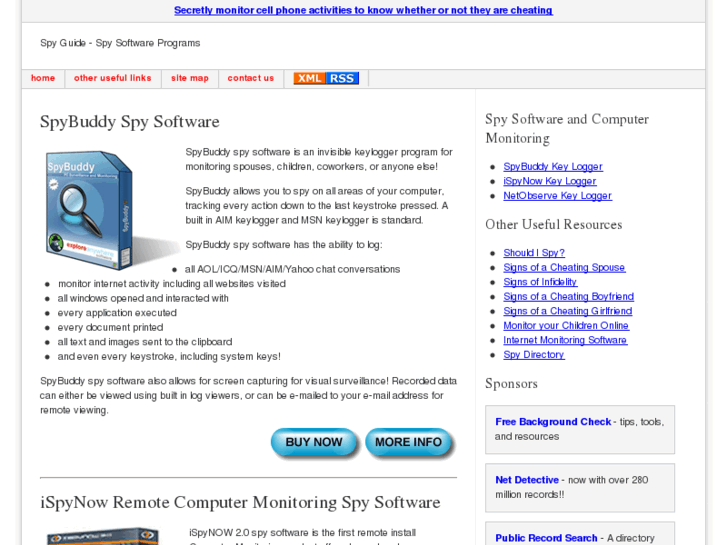Click the XML RSS feed icon

pyautogui.click(x=326, y=78)
